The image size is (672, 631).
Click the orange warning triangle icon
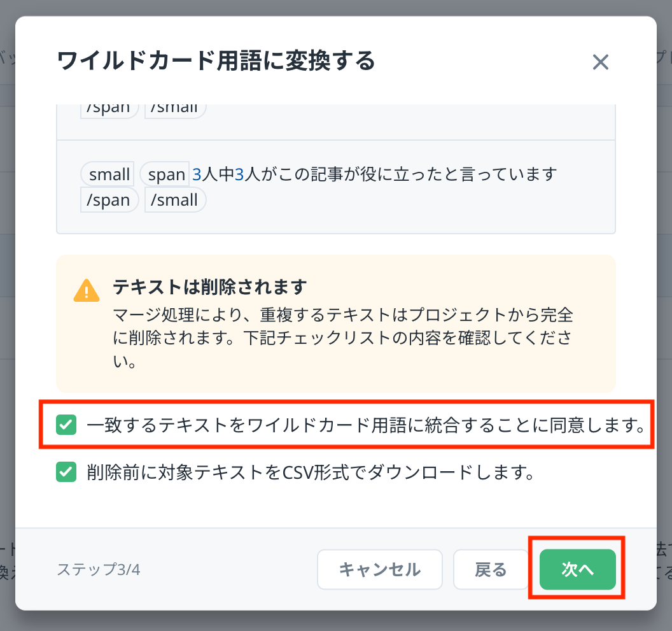[x=87, y=290]
